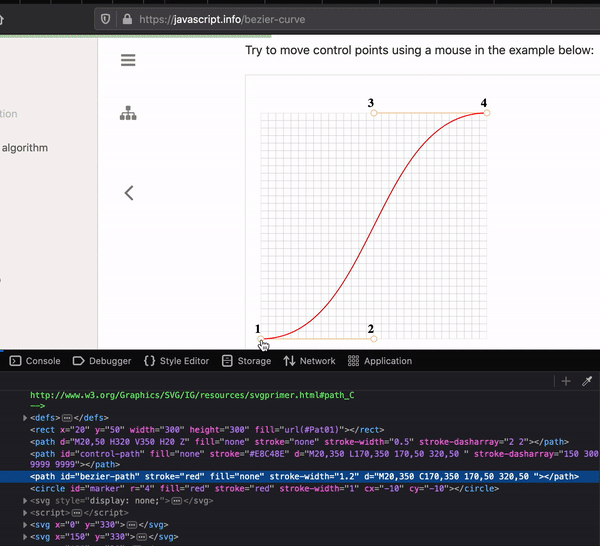
Task: Open the hamburger menu icon
Action: [128, 60]
